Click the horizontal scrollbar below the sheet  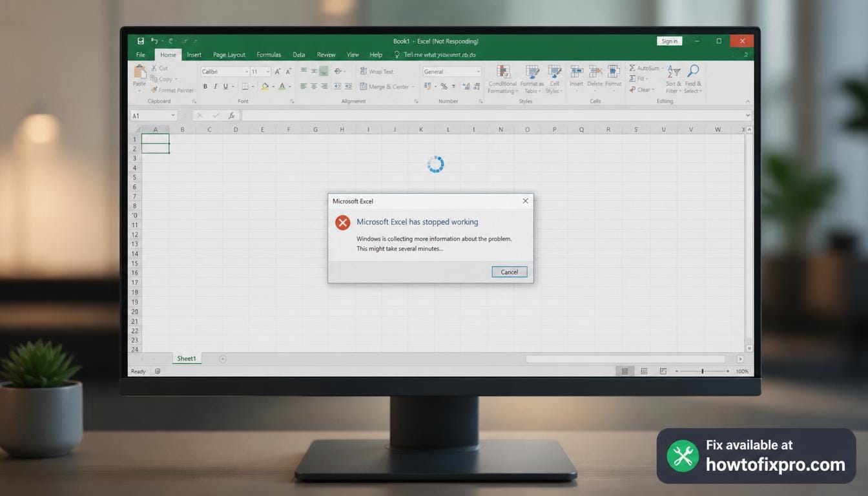(625, 359)
